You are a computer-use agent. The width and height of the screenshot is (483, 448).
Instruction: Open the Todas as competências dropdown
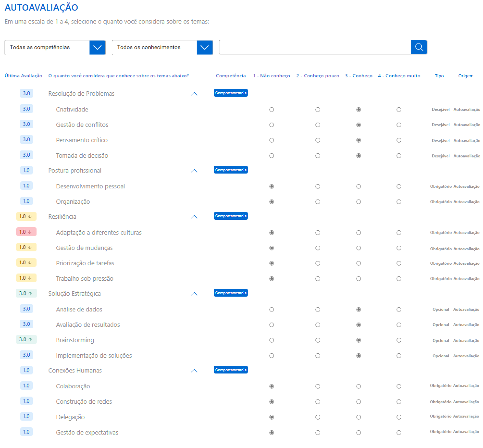tap(97, 47)
